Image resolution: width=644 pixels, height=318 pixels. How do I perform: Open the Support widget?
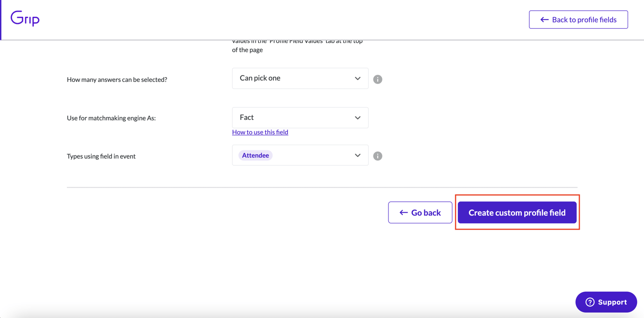pos(606,302)
